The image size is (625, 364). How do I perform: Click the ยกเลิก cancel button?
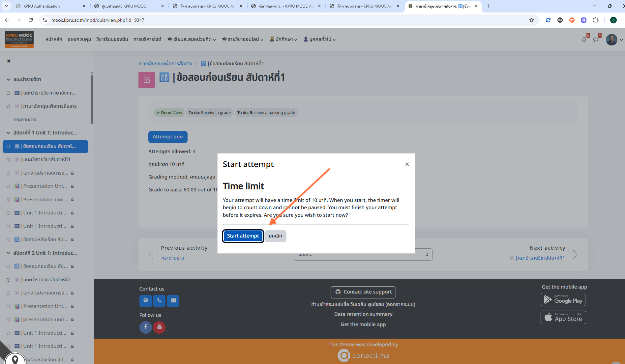(275, 236)
